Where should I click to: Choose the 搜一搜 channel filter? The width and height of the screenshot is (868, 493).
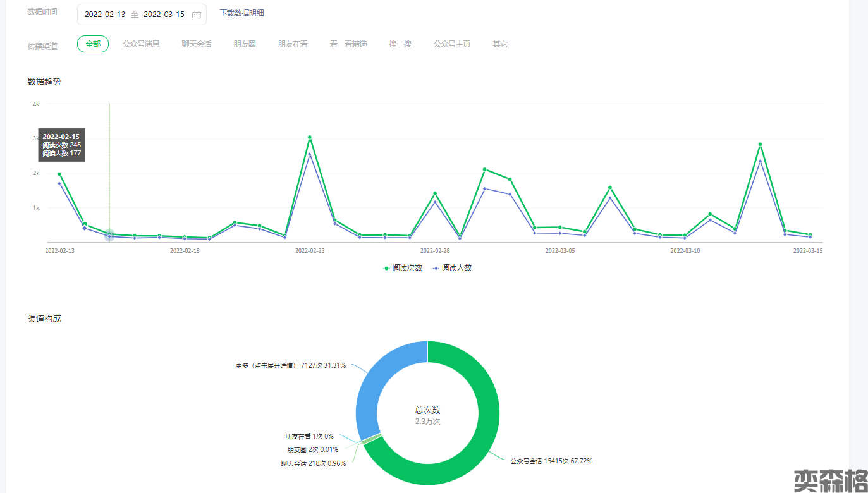[400, 44]
